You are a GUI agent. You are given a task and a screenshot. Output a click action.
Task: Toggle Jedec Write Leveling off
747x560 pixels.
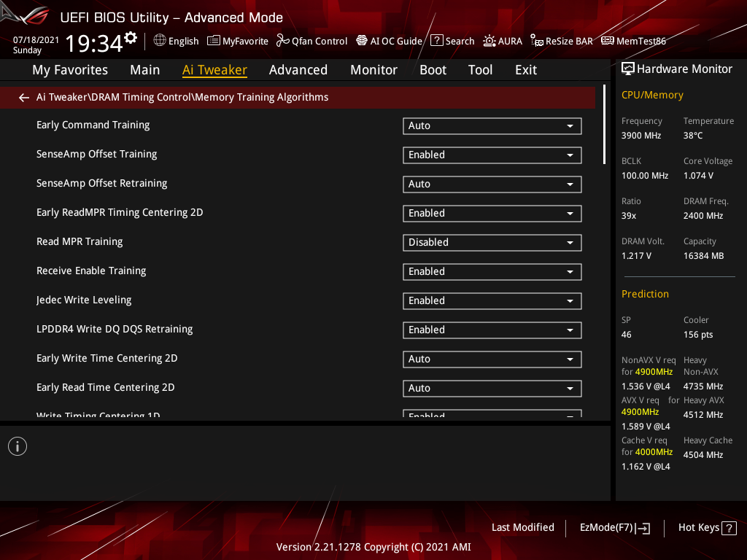point(492,300)
